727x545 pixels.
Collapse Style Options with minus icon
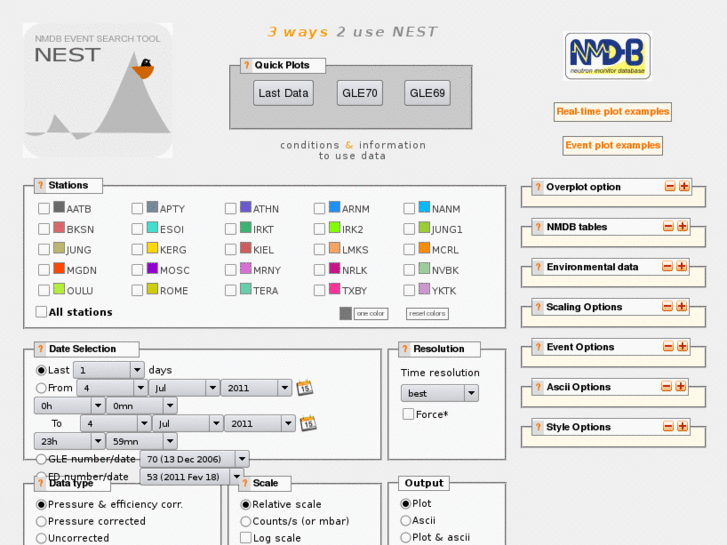click(x=668, y=426)
